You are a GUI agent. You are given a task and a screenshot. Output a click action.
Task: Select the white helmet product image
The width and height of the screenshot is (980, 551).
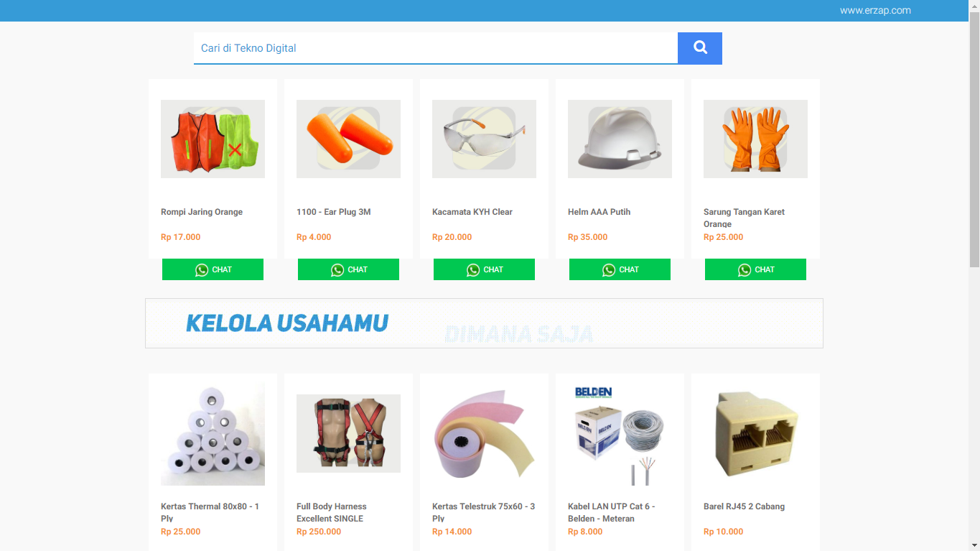point(620,139)
